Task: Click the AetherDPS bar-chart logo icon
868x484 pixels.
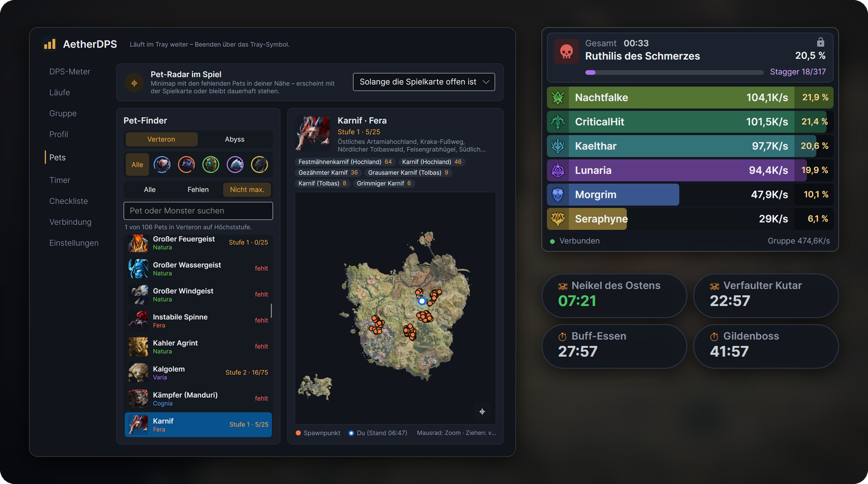Action: (x=50, y=44)
